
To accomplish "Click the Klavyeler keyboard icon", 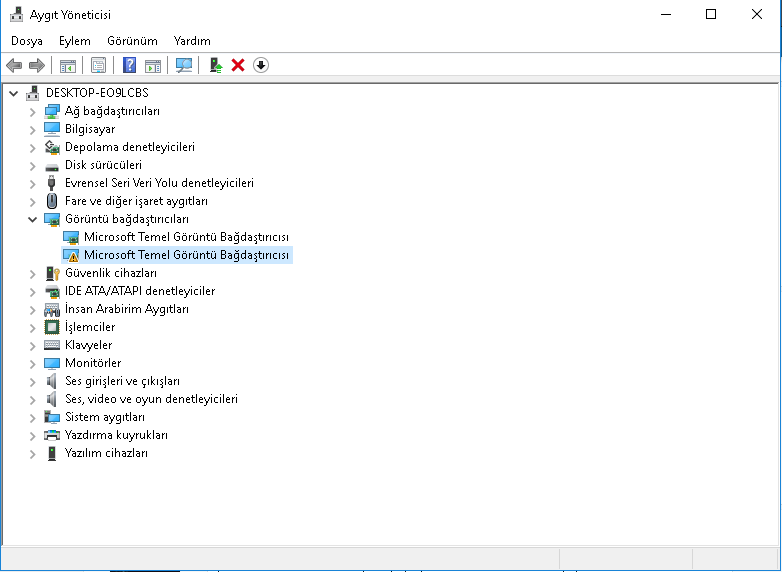I will pos(52,345).
